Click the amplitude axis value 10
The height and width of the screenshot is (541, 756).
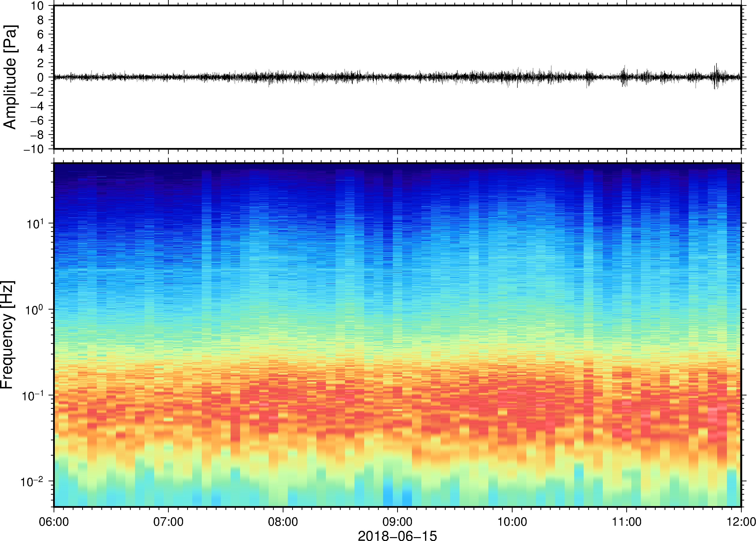38,6
